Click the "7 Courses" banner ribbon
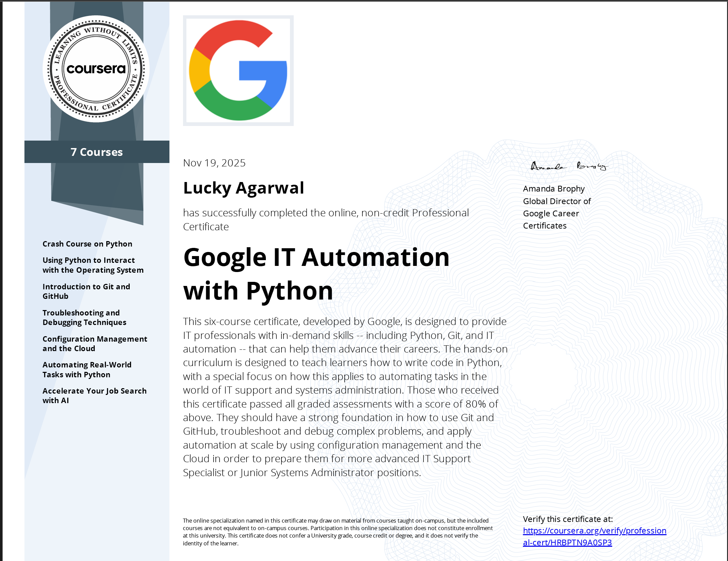Viewport: 728px width, 561px height. coord(96,152)
